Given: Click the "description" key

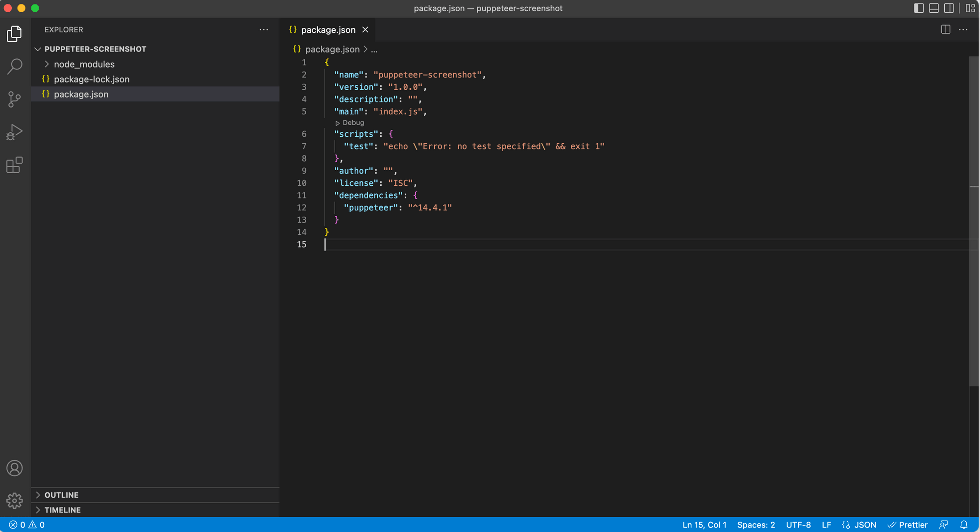Looking at the screenshot, I should point(366,99).
